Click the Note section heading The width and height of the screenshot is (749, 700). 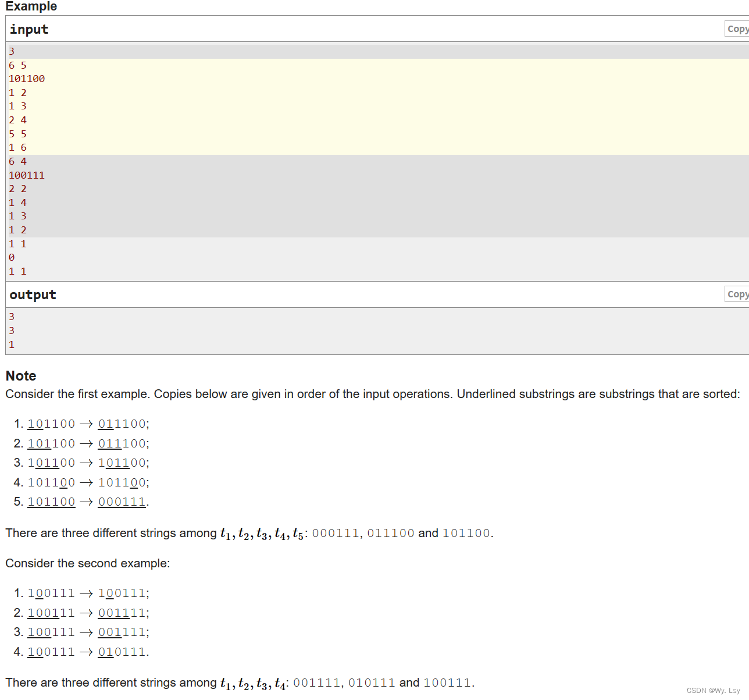pyautogui.click(x=20, y=376)
